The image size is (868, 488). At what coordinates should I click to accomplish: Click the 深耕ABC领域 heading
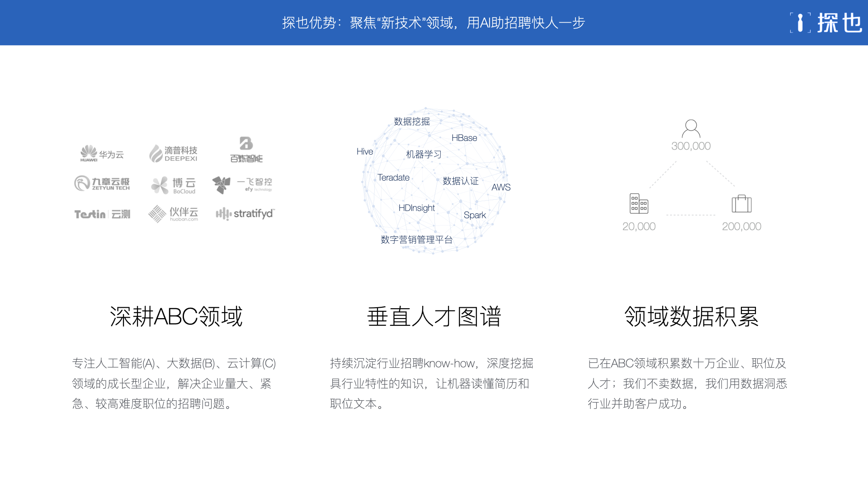[x=176, y=316]
